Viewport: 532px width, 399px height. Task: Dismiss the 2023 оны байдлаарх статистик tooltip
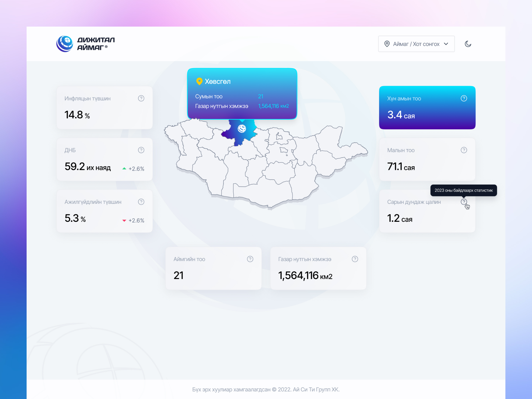point(464,191)
